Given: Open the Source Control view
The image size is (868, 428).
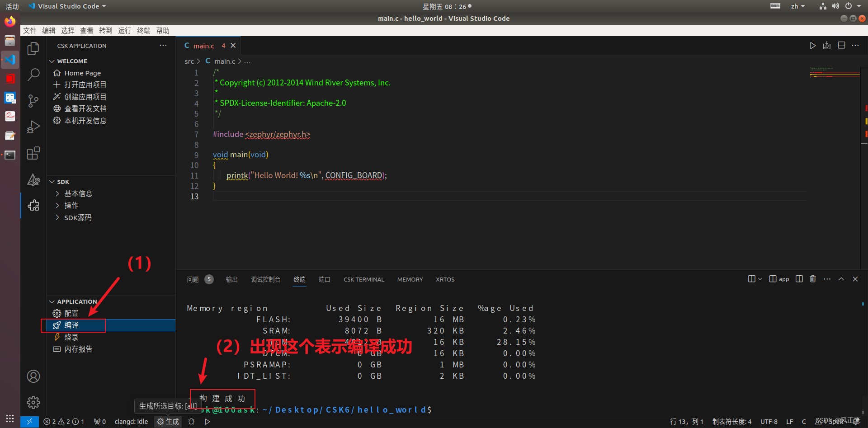Looking at the screenshot, I should click(33, 101).
